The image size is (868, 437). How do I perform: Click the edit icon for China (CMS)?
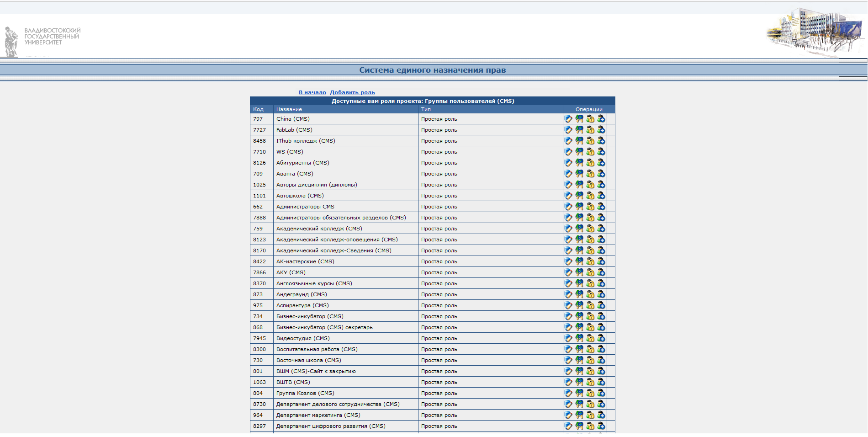(x=568, y=119)
